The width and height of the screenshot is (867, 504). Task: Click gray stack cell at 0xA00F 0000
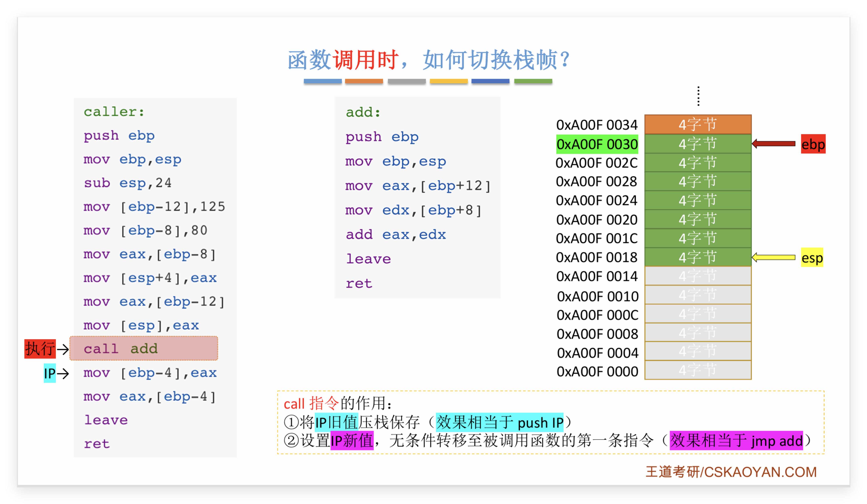click(x=698, y=370)
